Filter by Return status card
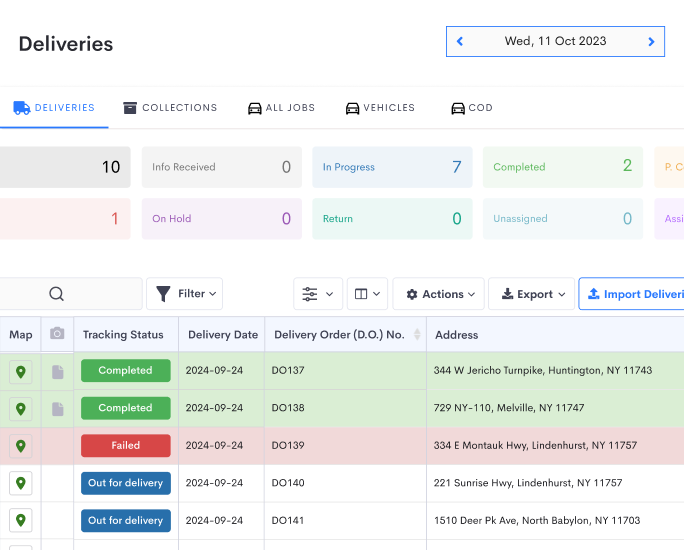The width and height of the screenshot is (684, 550). (x=392, y=219)
